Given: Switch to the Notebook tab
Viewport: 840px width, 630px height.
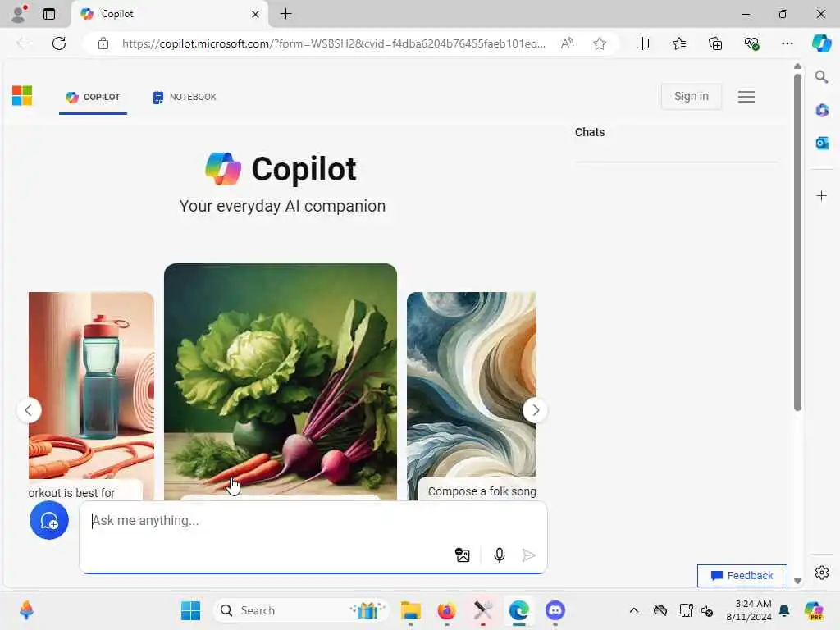Looking at the screenshot, I should (185, 97).
